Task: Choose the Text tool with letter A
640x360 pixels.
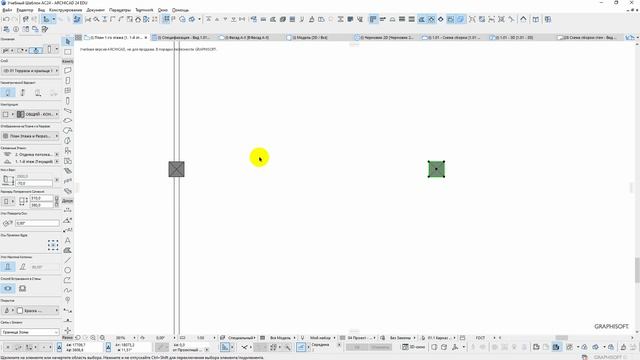Action: pos(68,240)
